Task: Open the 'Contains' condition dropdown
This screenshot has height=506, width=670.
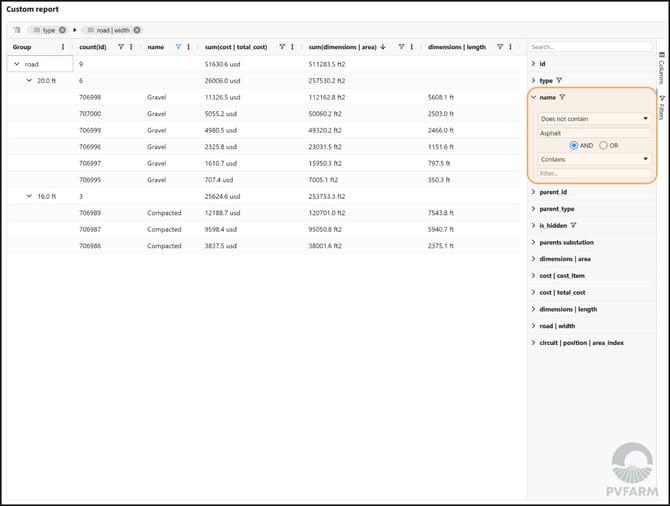Action: [x=594, y=159]
